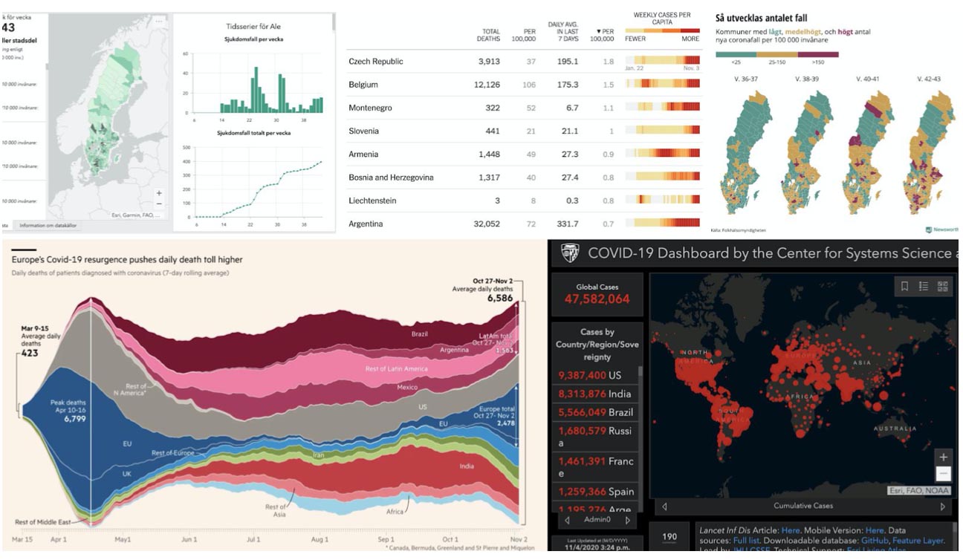Open the Feature Layer link
Image resolution: width=963 pixels, height=560 pixels.
tap(918, 541)
